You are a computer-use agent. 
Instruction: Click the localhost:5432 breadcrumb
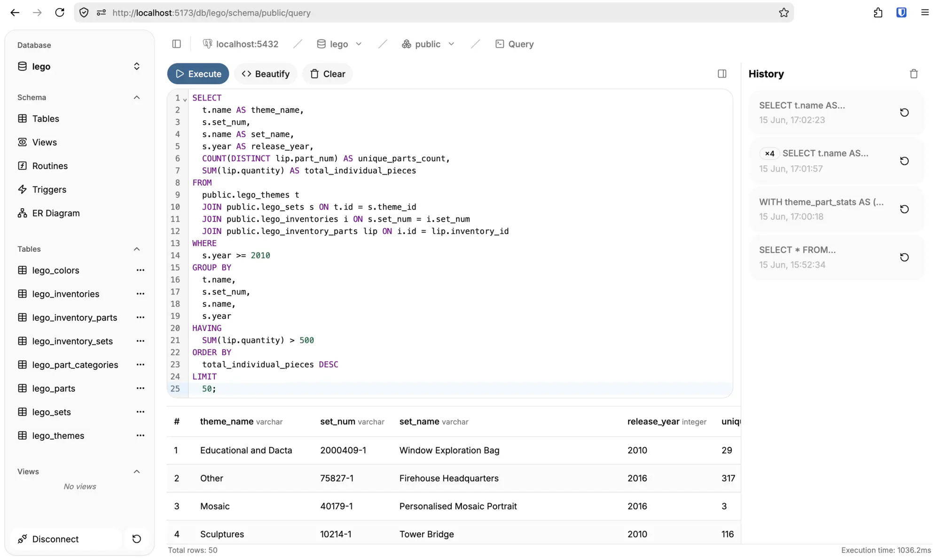click(x=241, y=44)
